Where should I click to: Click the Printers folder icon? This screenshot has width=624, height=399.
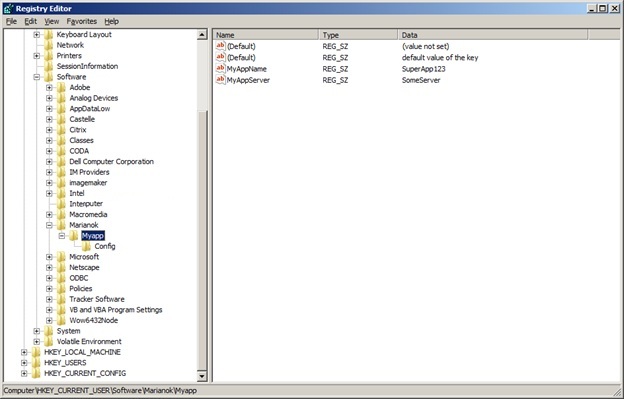point(49,56)
